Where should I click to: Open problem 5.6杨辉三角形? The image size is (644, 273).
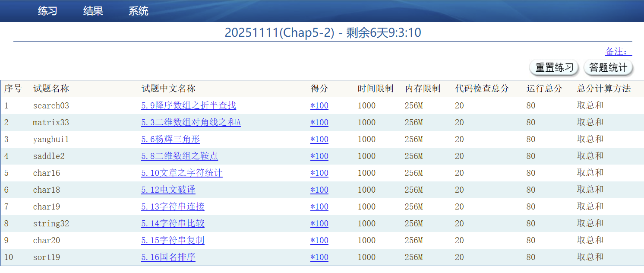[170, 139]
